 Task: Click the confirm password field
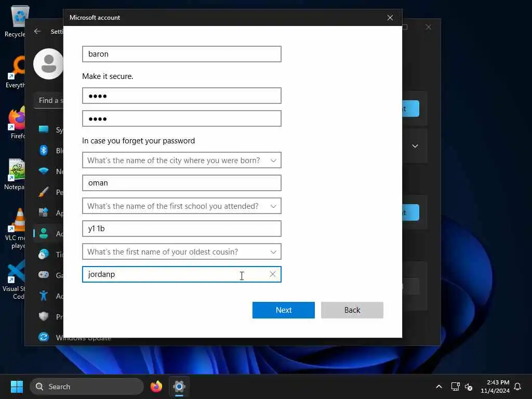coord(181,118)
